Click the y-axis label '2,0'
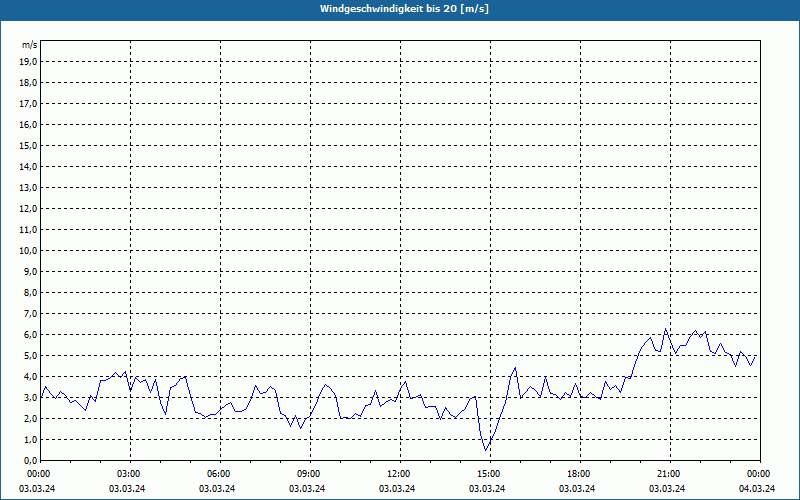800x500 pixels. tap(31, 418)
